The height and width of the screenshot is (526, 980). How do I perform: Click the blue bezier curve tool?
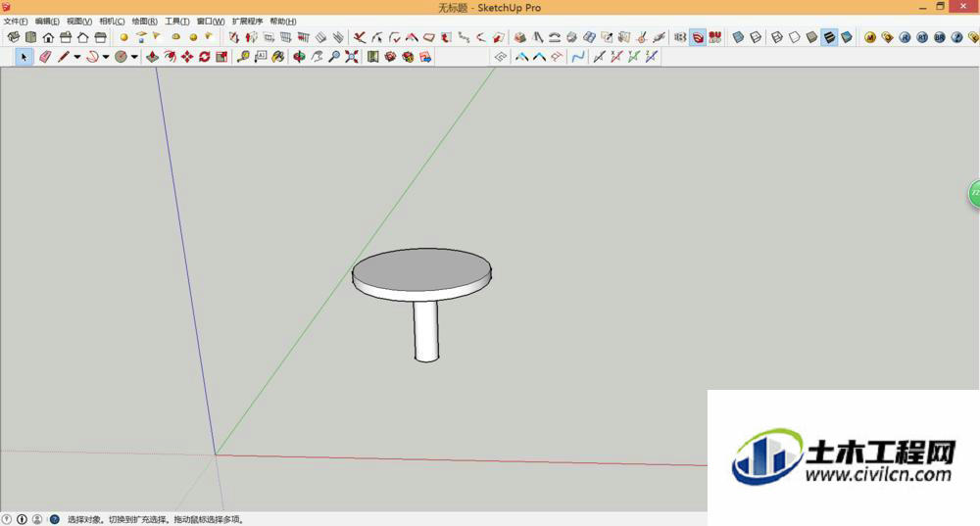click(x=578, y=57)
